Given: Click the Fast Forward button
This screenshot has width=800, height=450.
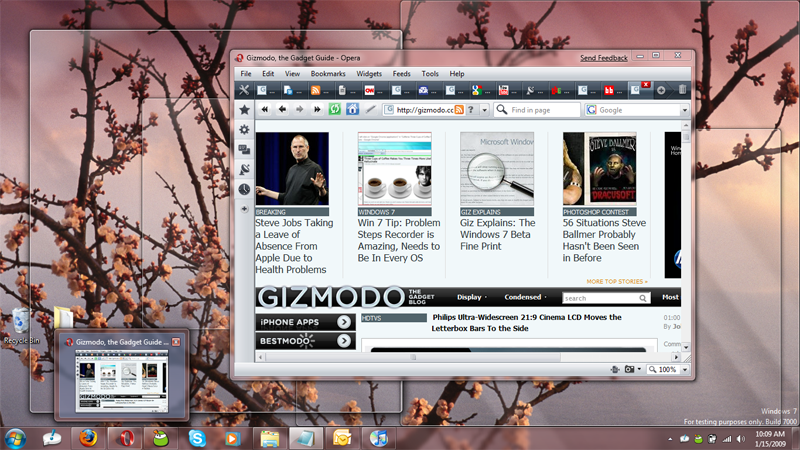Looking at the screenshot, I should click(x=317, y=109).
